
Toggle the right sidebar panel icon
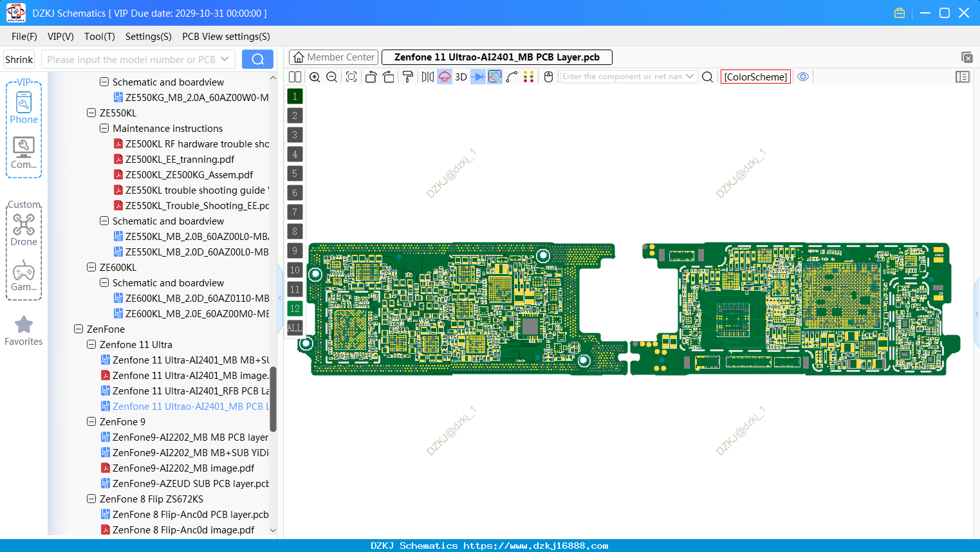pos(963,77)
